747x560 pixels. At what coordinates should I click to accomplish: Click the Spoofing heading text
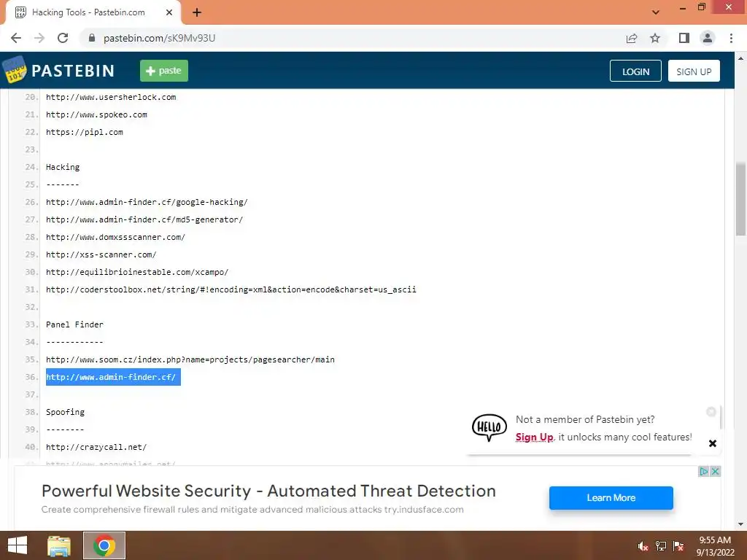[65, 412]
